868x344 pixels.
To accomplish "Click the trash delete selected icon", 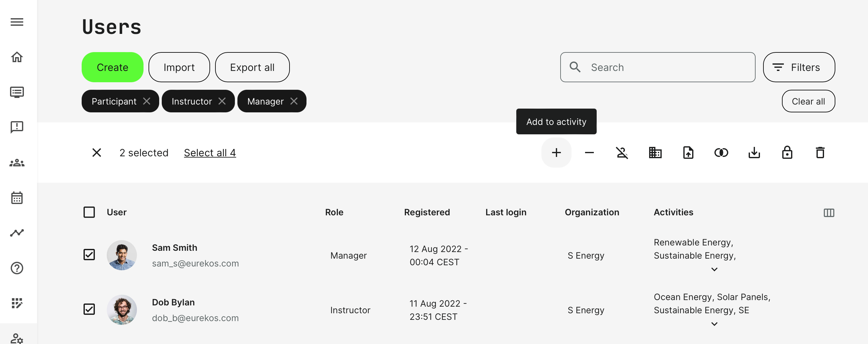I will point(820,153).
